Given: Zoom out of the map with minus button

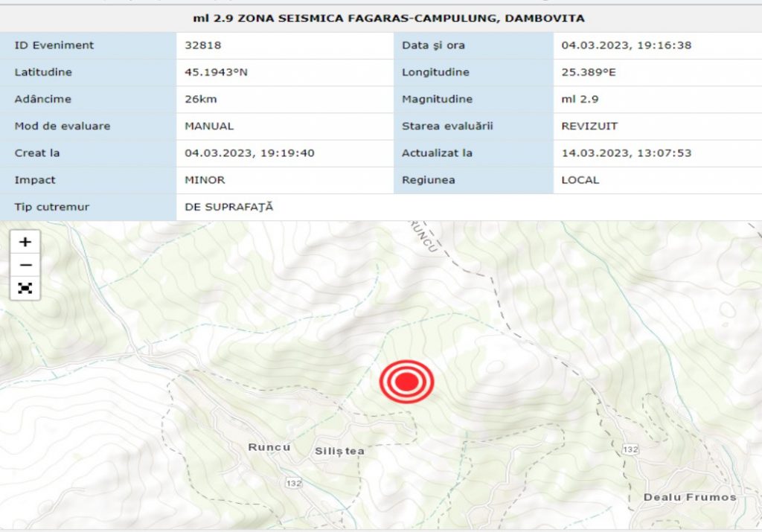Looking at the screenshot, I should tap(25, 265).
